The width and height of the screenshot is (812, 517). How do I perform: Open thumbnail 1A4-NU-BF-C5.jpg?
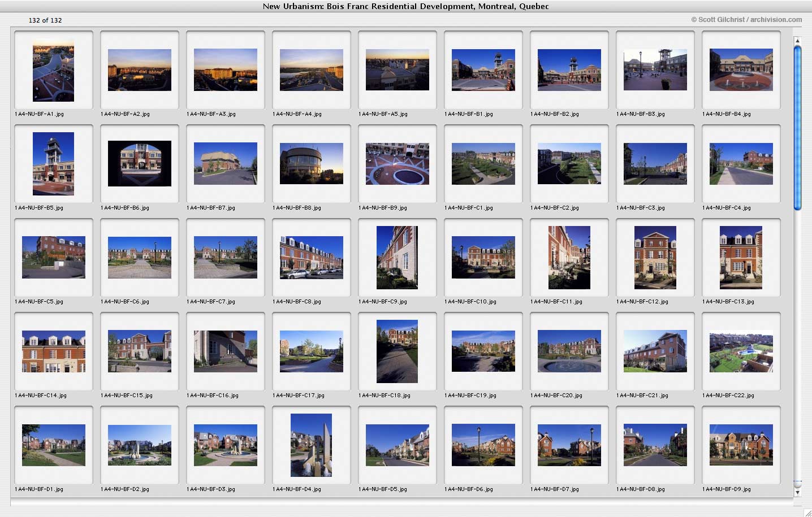click(54, 258)
